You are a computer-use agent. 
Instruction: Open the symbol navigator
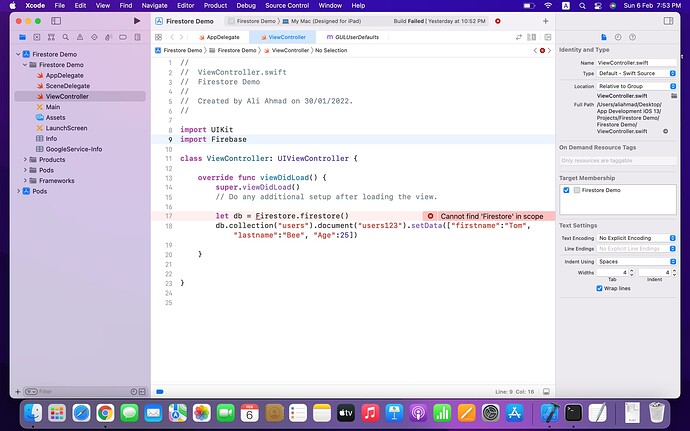[51, 37]
